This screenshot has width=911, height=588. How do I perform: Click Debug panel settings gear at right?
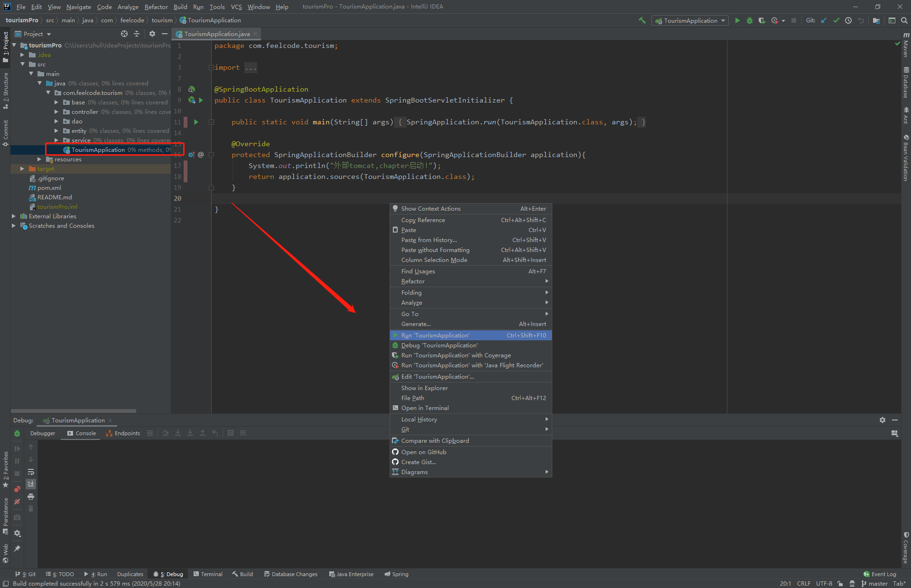882,420
